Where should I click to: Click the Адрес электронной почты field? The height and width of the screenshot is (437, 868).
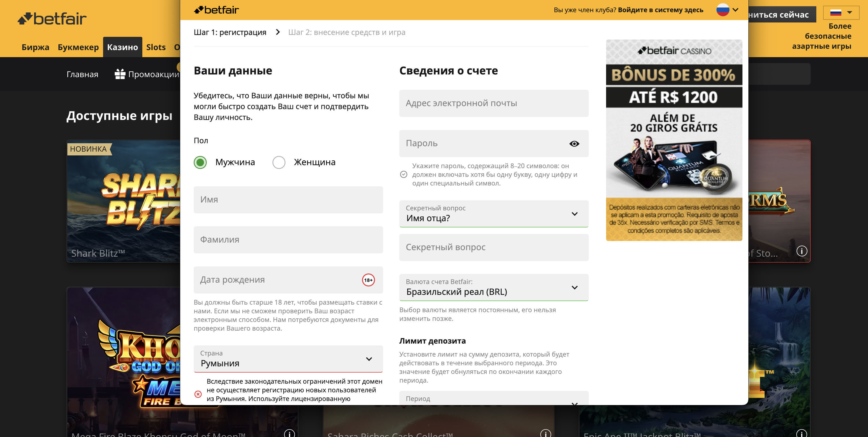click(494, 103)
